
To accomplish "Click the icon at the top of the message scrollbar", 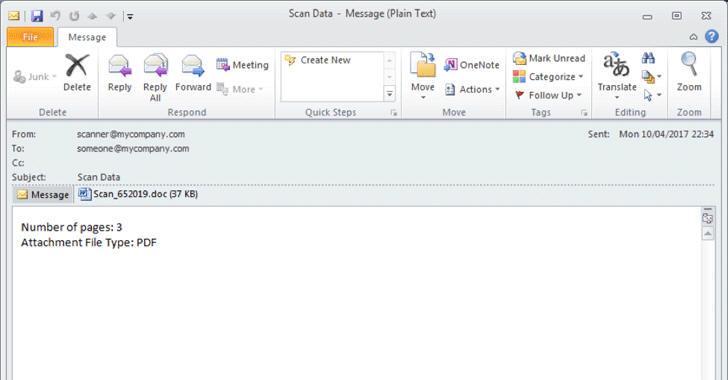I will [708, 217].
